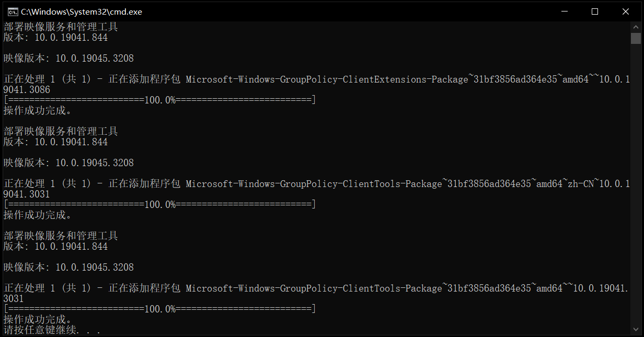This screenshot has width=644, height=337.
Task: Maximize the command prompt window
Action: click(595, 11)
